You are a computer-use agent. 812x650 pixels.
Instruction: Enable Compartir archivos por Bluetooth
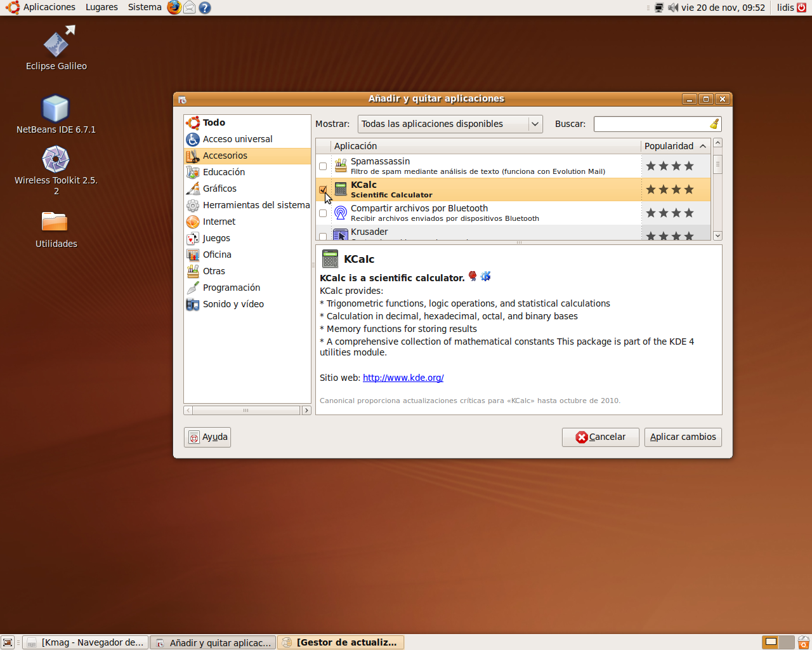coord(323,213)
